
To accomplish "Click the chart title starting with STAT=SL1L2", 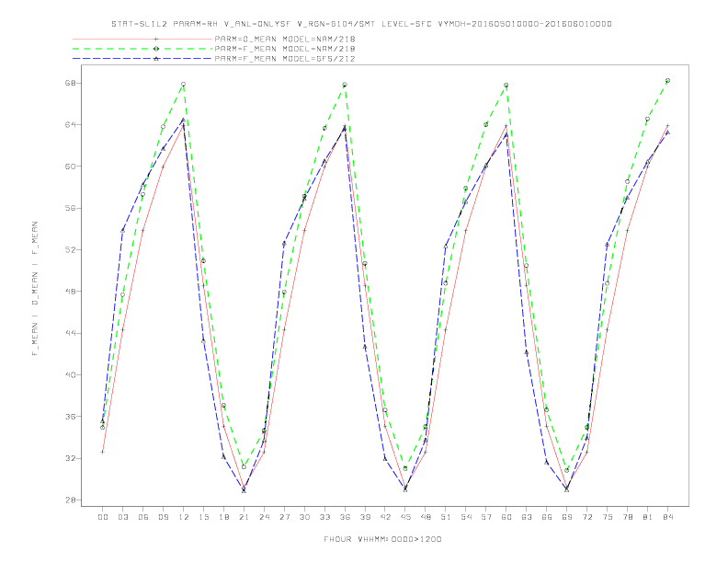I will [361, 24].
